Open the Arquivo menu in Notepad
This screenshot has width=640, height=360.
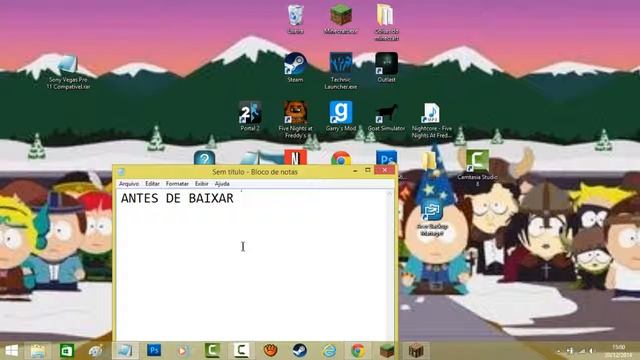tap(129, 184)
